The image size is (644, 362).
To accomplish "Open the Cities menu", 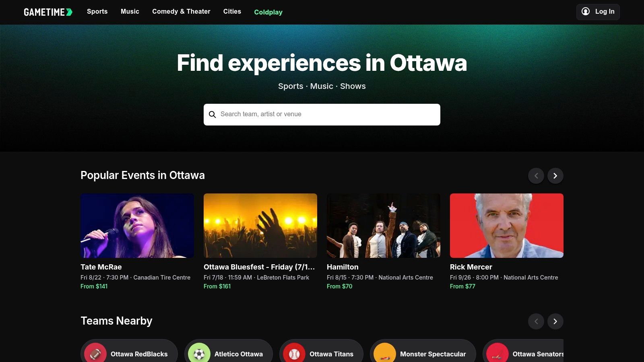I will pos(232,12).
